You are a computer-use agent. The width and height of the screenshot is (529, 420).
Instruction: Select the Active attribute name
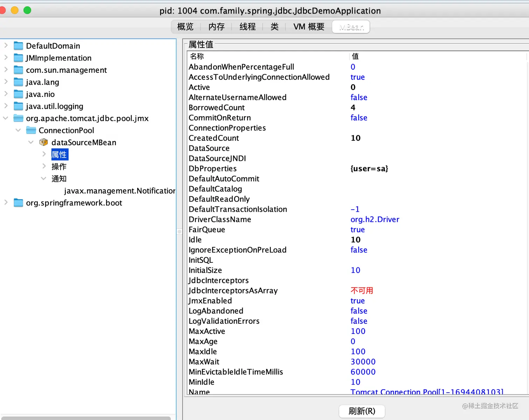[x=199, y=87]
